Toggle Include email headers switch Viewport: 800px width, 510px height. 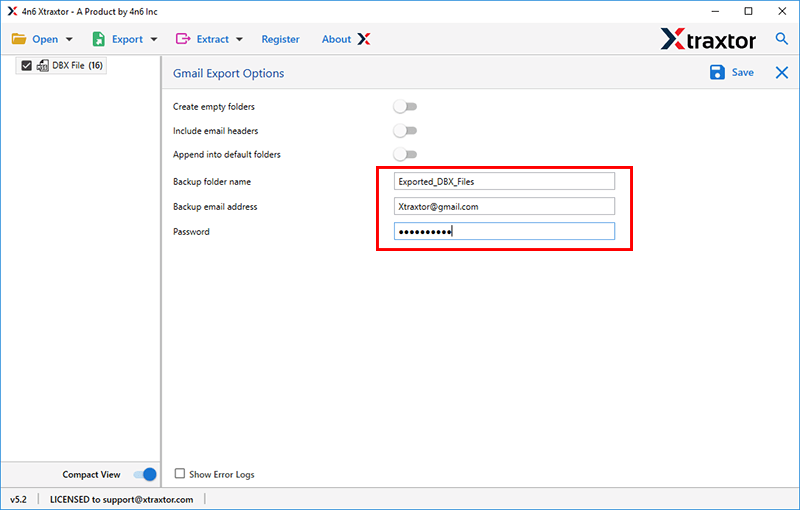[x=405, y=131]
